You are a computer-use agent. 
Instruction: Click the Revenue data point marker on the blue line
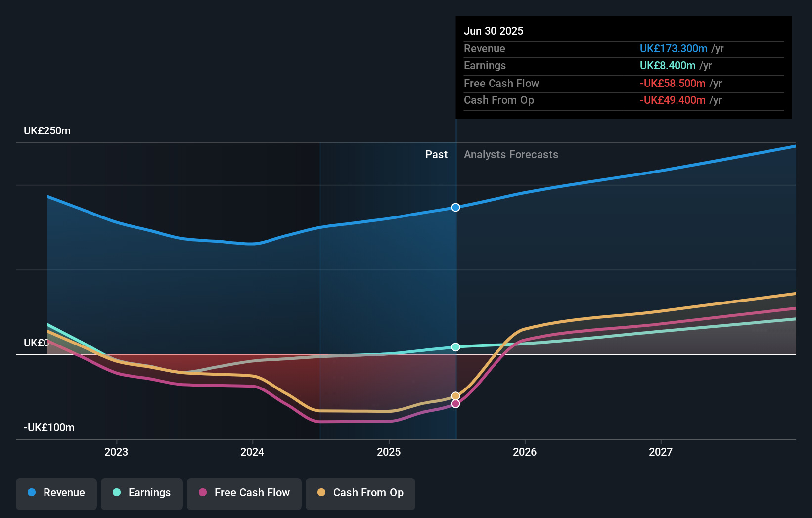456,207
